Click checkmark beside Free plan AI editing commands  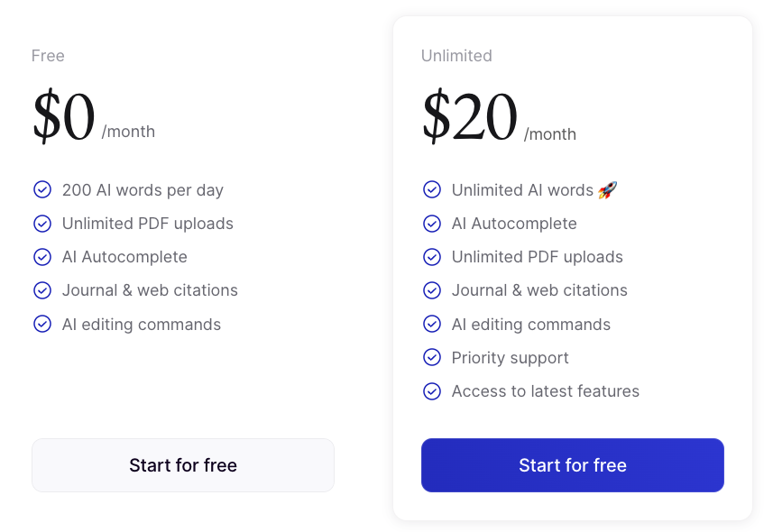click(42, 324)
